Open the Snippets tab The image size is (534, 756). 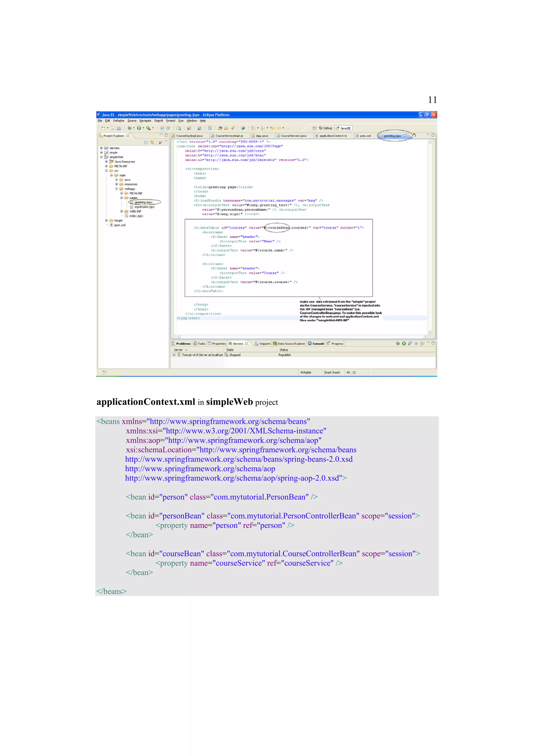pyautogui.click(x=263, y=343)
